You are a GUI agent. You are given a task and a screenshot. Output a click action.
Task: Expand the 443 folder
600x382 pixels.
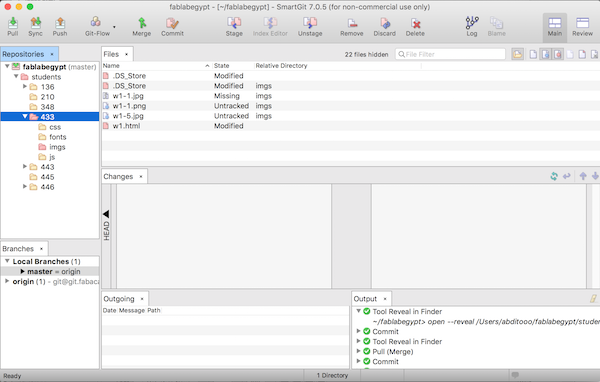coord(25,166)
